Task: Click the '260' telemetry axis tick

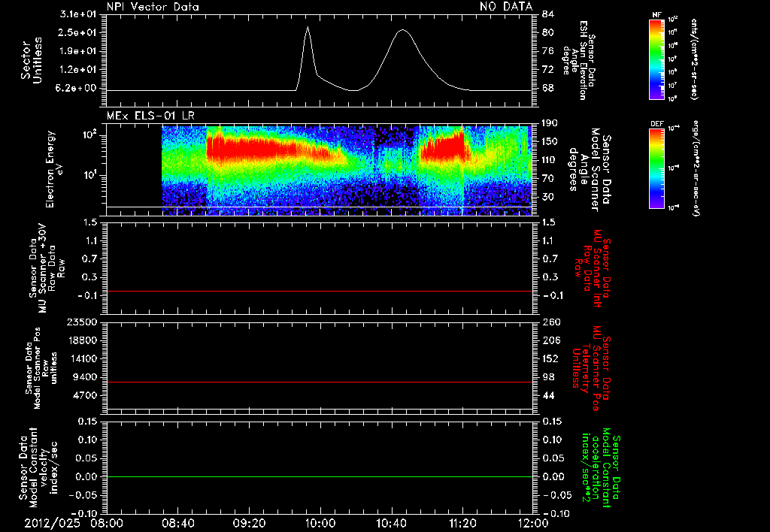Action: [551, 322]
